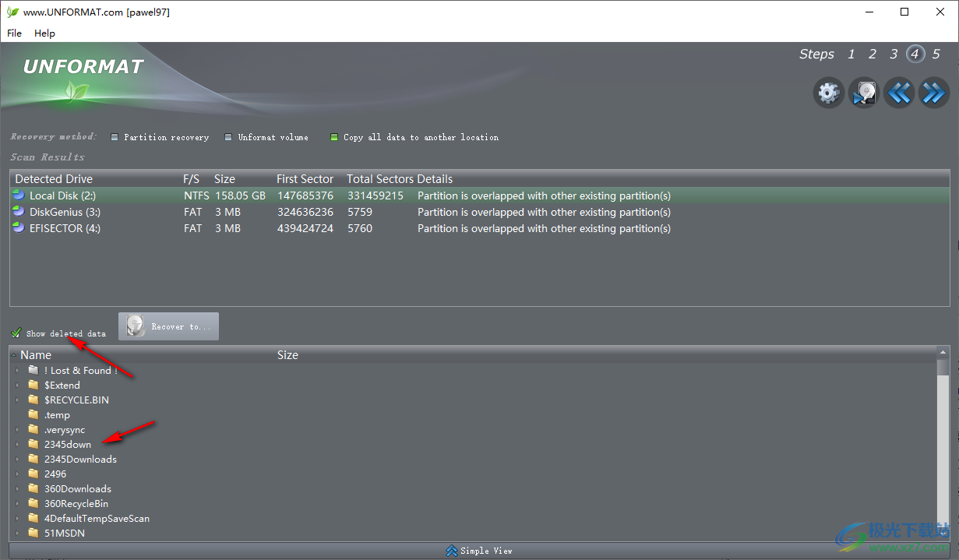The width and height of the screenshot is (959, 560).
Task: Select the 51MSDN folder name
Action: (x=65, y=533)
